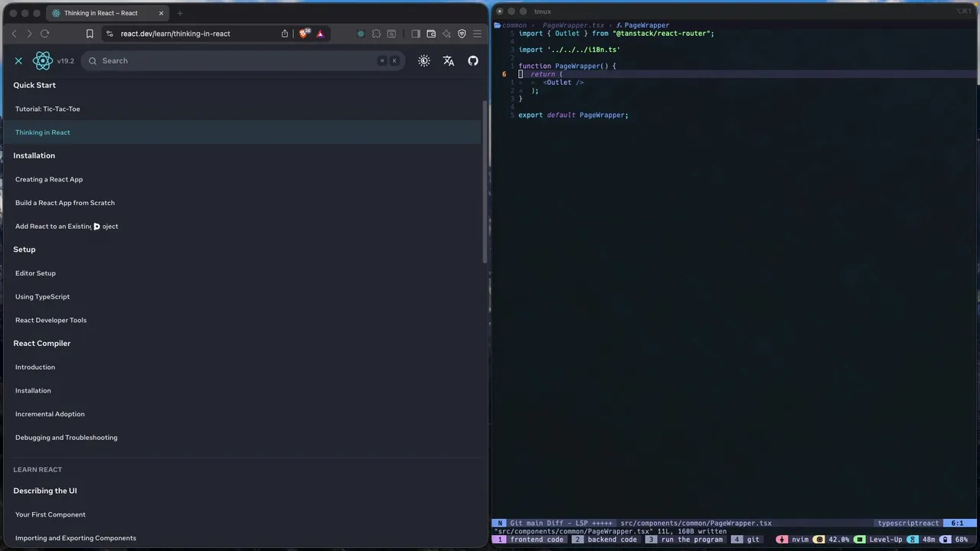The height and width of the screenshot is (551, 980).
Task: Open site settings icon in address bar
Action: pos(109,34)
